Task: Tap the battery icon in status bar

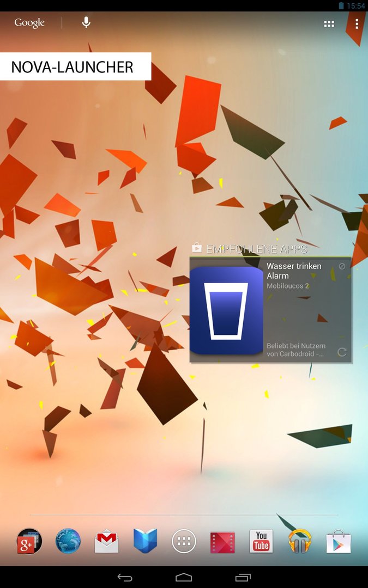Action: tap(341, 5)
